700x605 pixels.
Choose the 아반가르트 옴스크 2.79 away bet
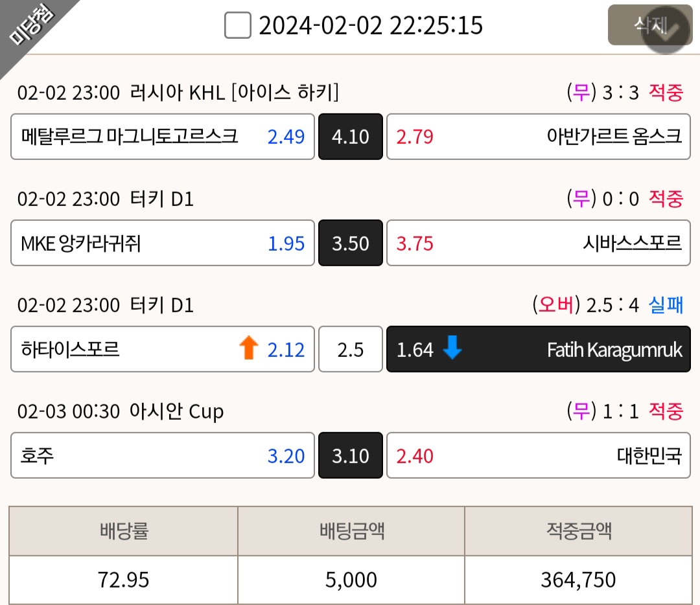point(539,137)
